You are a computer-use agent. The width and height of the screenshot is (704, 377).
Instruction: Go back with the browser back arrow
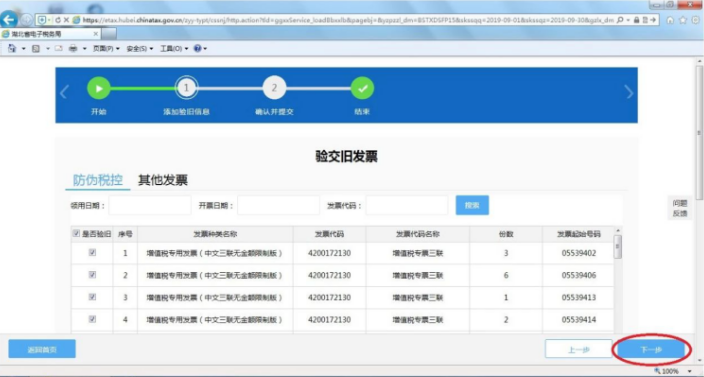[9, 20]
